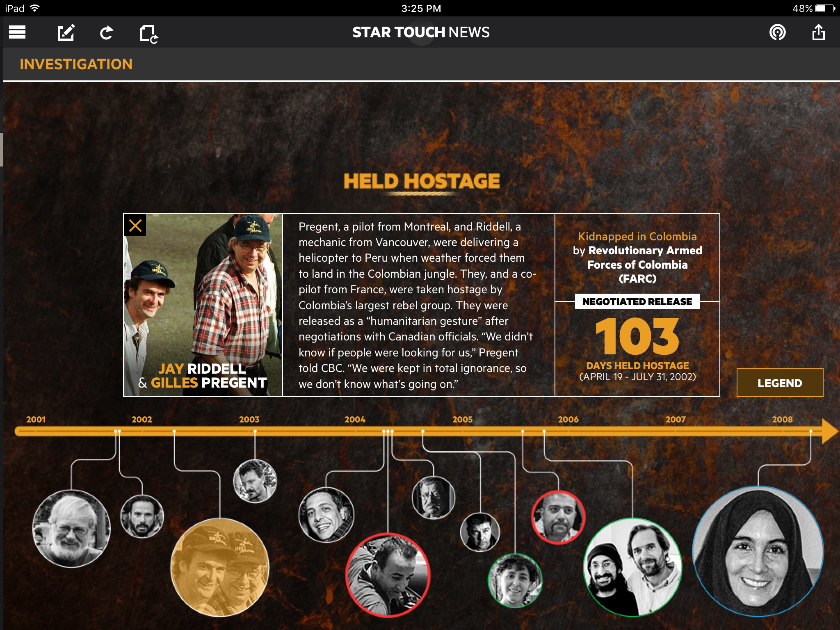Close the hostage detail panel
This screenshot has height=630, width=840.
135,226
